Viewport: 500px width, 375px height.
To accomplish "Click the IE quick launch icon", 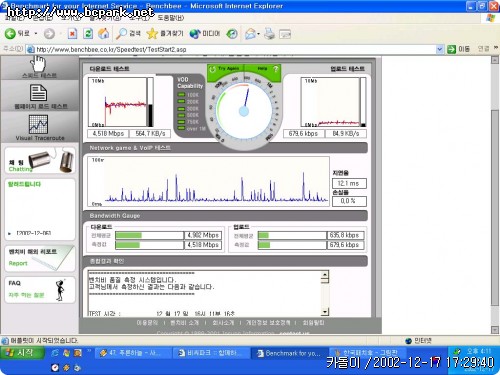I will [55, 353].
